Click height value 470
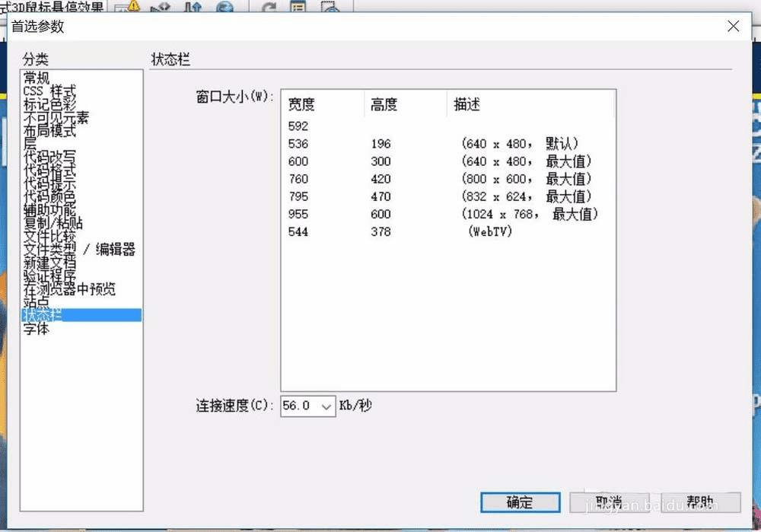 pyautogui.click(x=381, y=196)
